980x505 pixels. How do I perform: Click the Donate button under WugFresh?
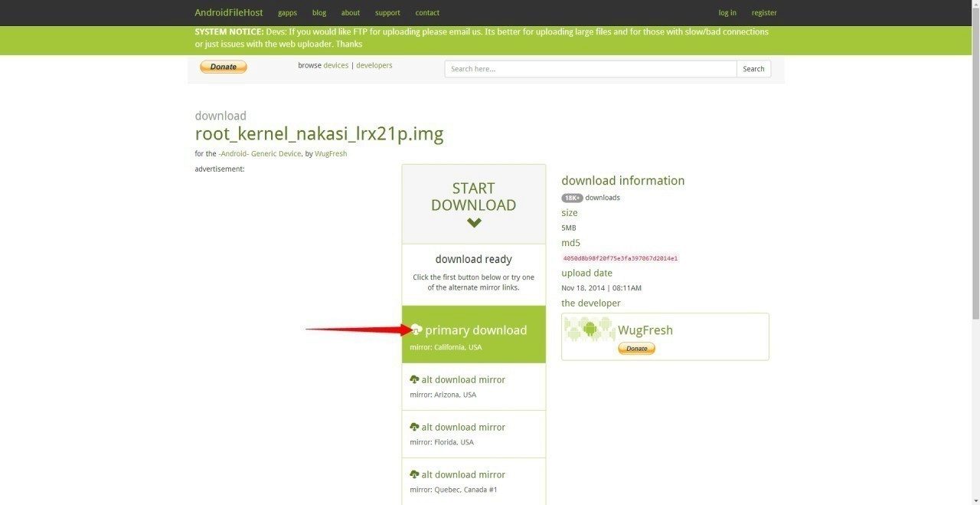pos(637,349)
